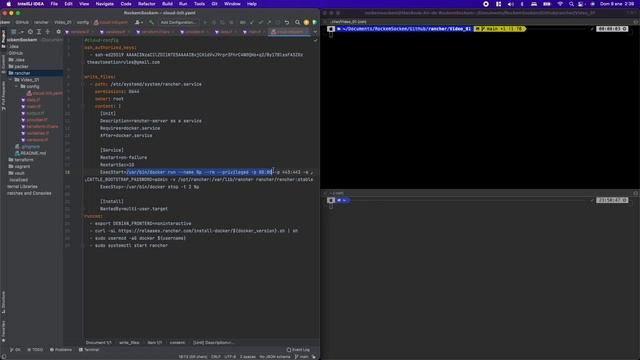Click the 'sudo systemctl start rancher' line

tap(131, 246)
